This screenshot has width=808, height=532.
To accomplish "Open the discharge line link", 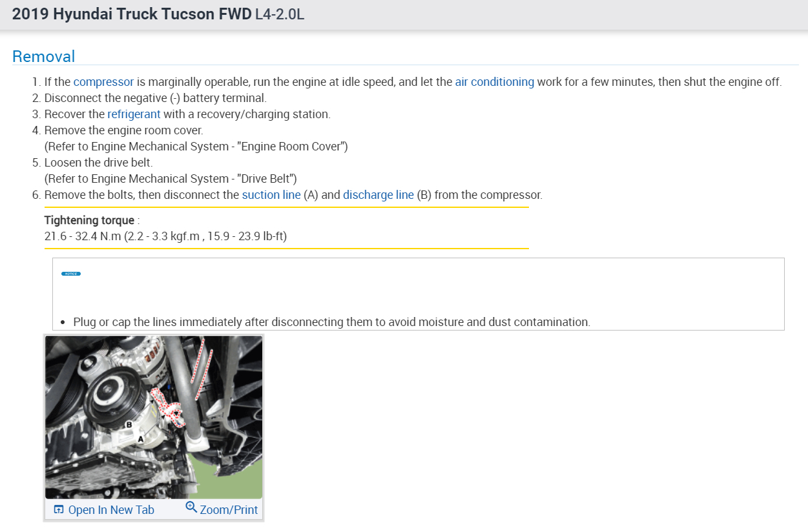I will 378,195.
